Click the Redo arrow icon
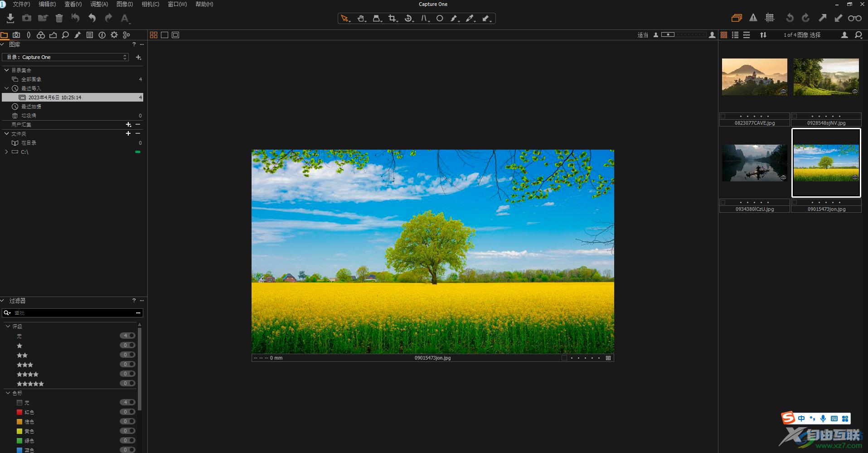The width and height of the screenshot is (868, 453). (108, 18)
